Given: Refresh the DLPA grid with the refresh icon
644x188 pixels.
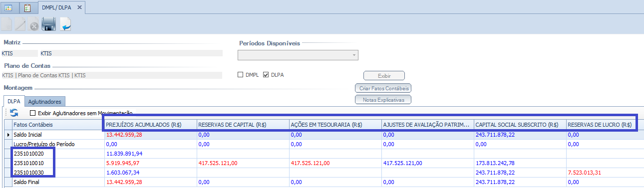Looking at the screenshot, I should pos(14,113).
